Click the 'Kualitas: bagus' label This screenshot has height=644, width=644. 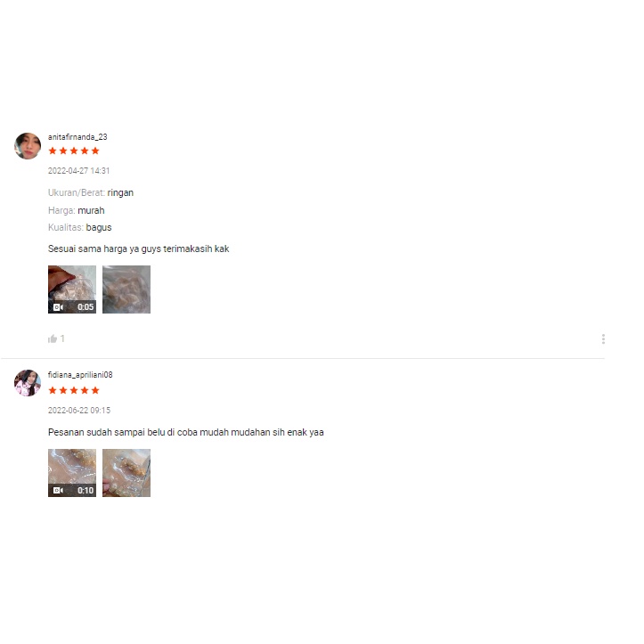(x=79, y=227)
